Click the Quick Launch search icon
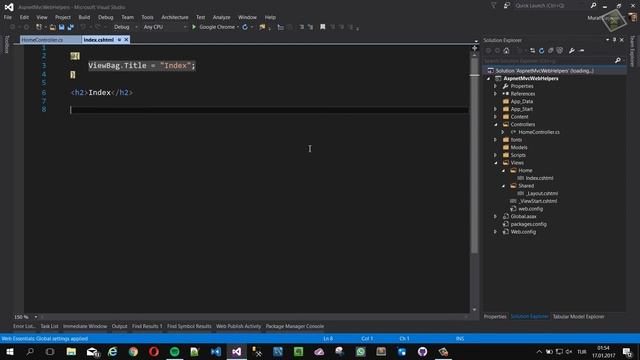 tap(593, 5)
